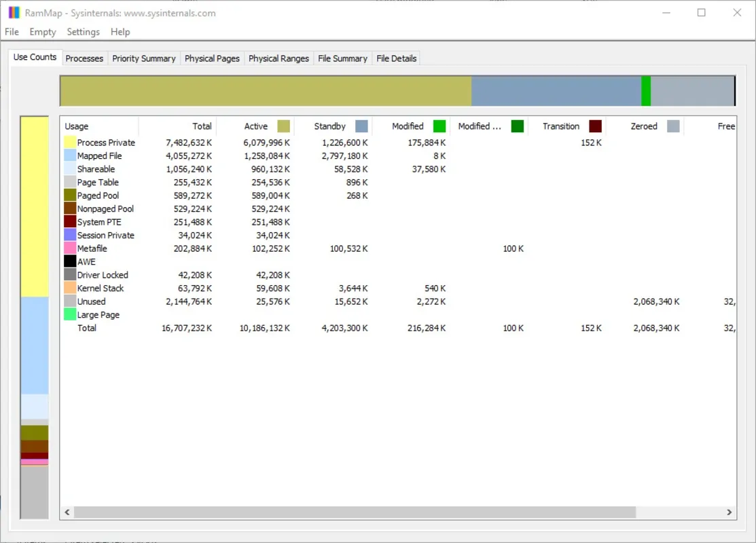Sort by the Usage column header
756x543 pixels.
click(99, 126)
